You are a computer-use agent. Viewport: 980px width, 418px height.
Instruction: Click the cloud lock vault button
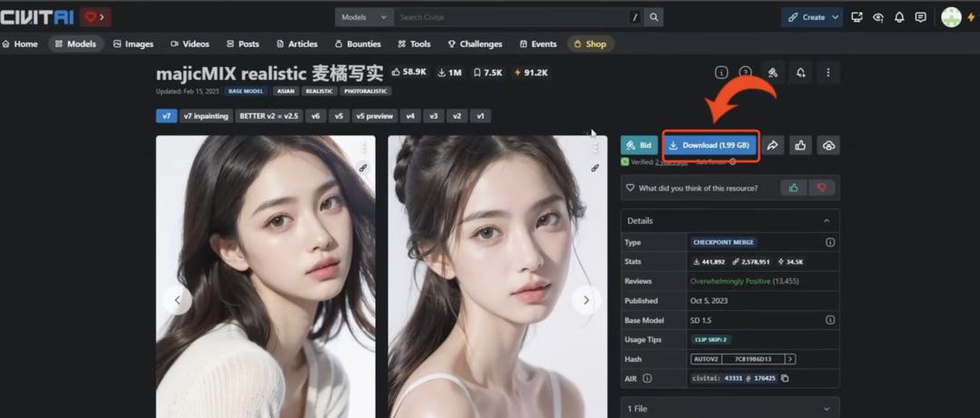[828, 146]
